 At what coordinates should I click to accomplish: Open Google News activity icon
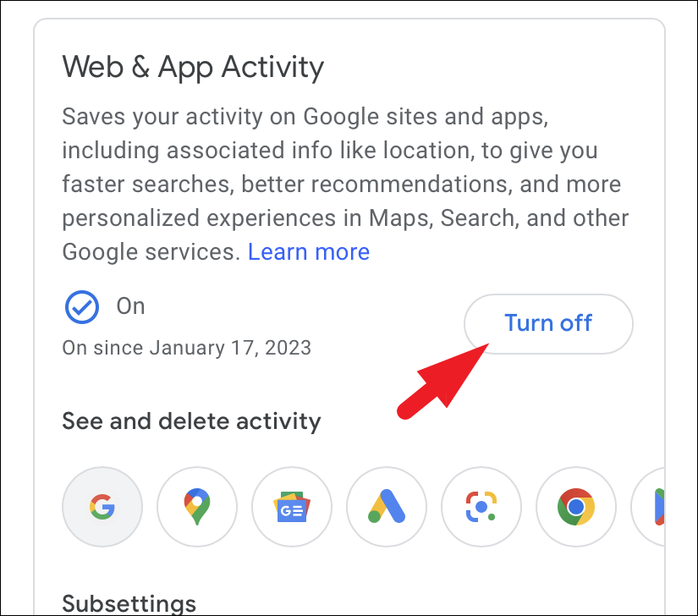coord(292,507)
